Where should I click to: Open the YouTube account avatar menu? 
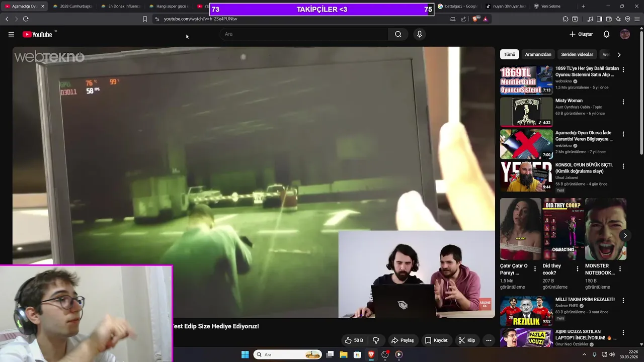point(625,34)
